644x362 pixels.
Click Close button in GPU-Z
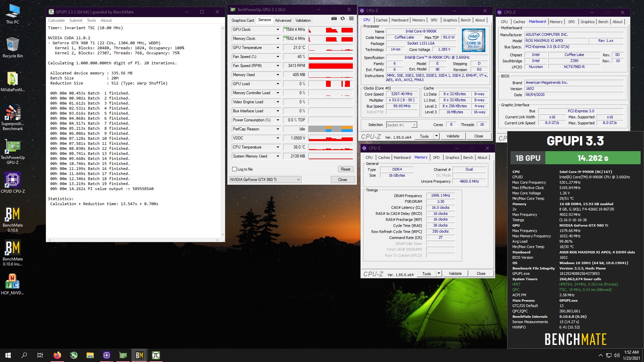tap(342, 180)
